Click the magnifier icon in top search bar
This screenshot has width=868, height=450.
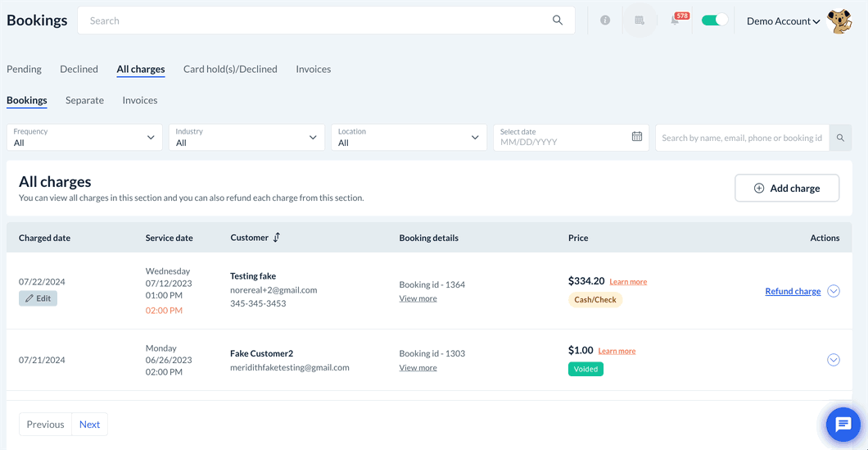click(558, 20)
